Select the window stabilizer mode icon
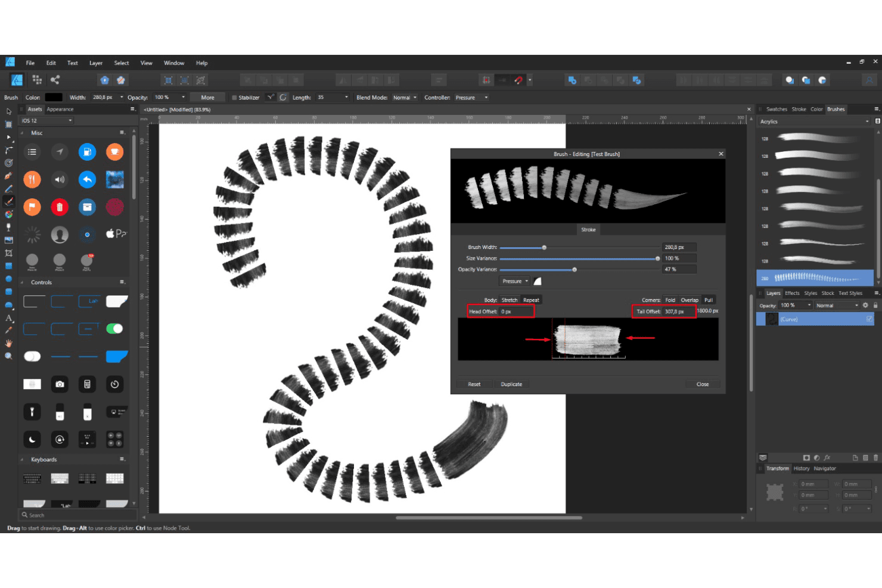This screenshot has height=588, width=882. tap(283, 97)
